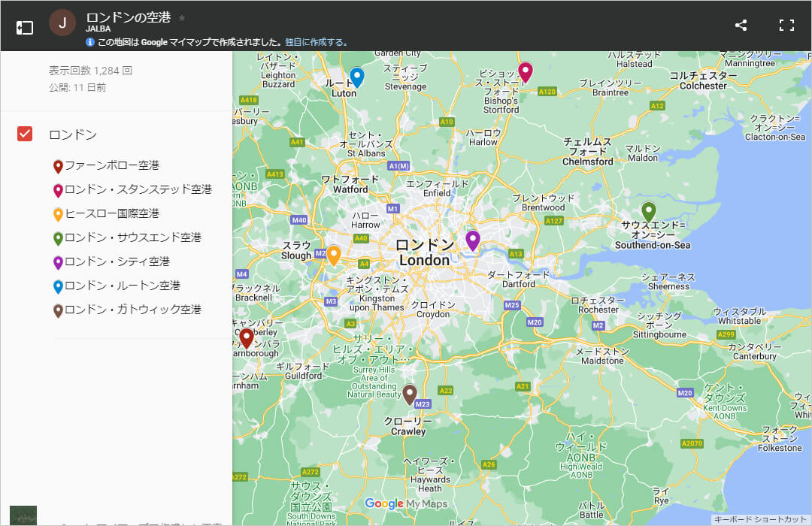The image size is (812, 526).
Task: Open the キーボード ショートカット button
Action: point(760,519)
